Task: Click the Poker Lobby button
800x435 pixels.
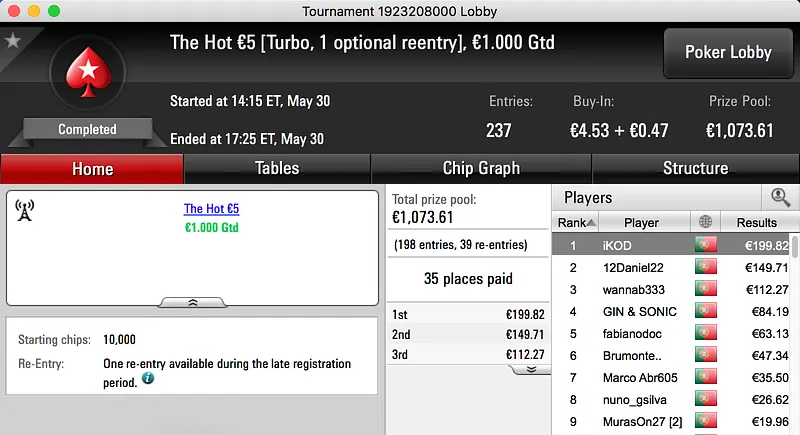Action: (x=727, y=52)
